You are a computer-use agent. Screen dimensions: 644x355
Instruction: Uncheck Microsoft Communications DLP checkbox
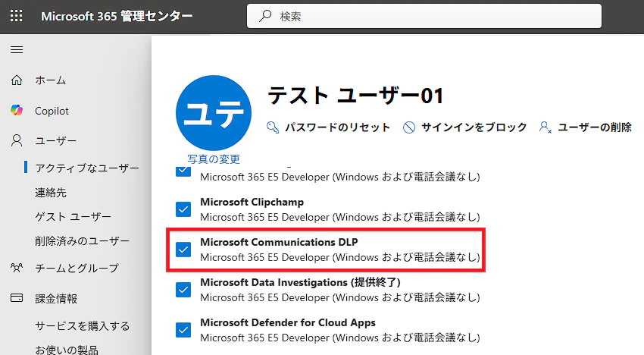183,250
